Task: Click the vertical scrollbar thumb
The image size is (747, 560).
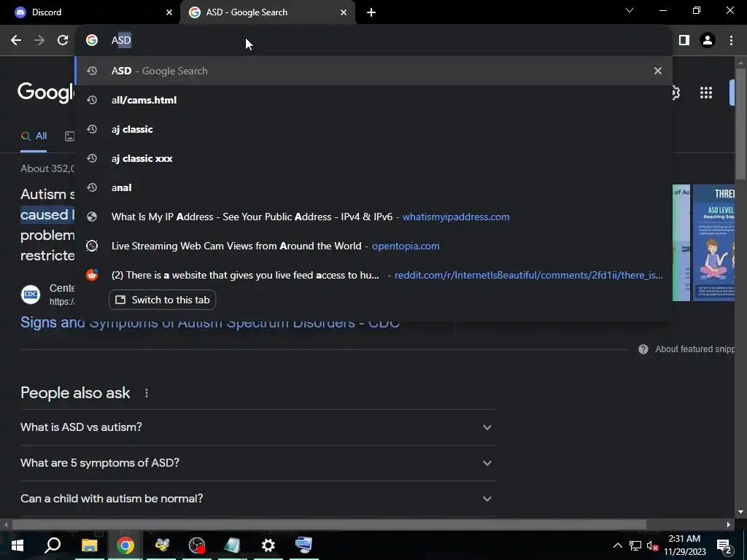Action: point(740,124)
